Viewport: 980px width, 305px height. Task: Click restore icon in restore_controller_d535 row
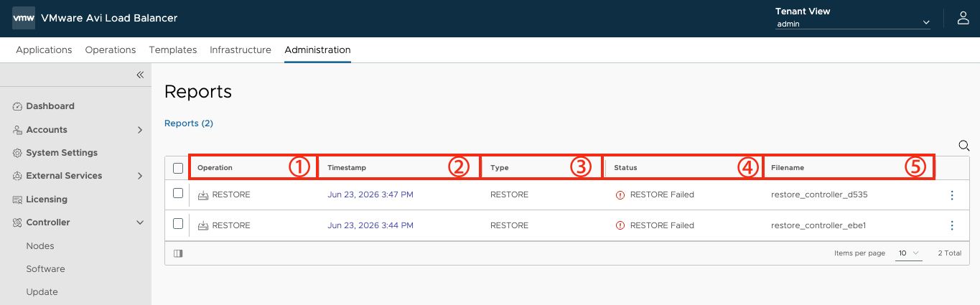(x=203, y=194)
